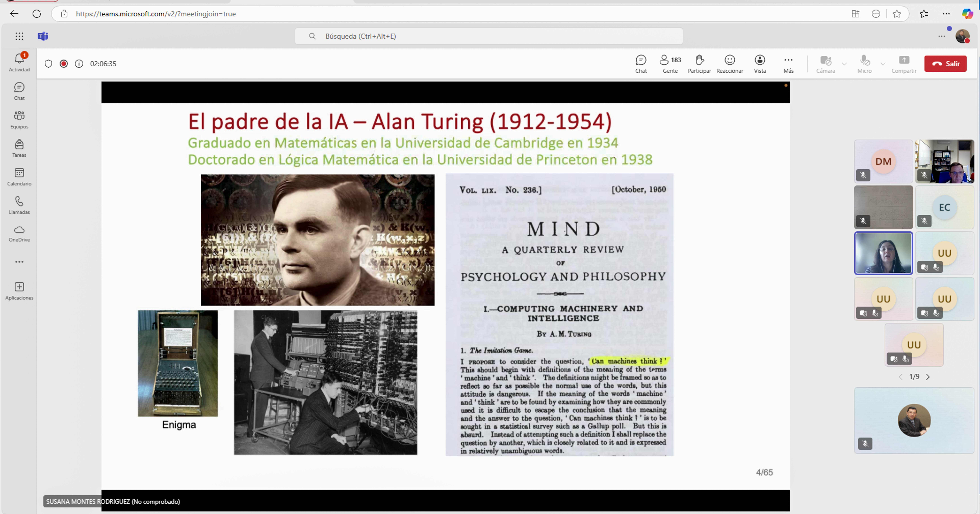
Task: Select the EC participant tile
Action: (945, 207)
